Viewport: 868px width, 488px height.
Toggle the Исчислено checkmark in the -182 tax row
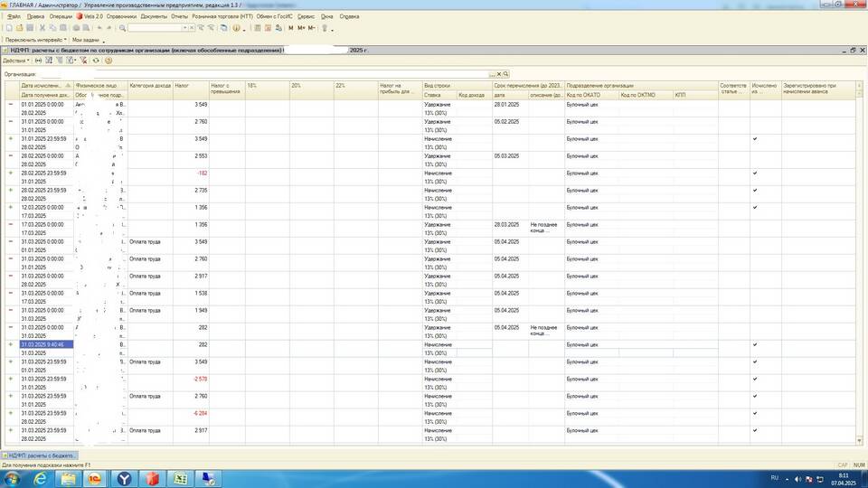point(754,174)
